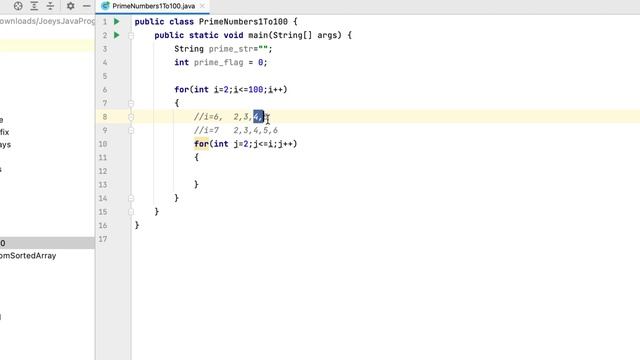Viewport: 640px width, 360px height.
Task: Select the PrimeNumbers1To100.java editor tab
Action: [153, 6]
